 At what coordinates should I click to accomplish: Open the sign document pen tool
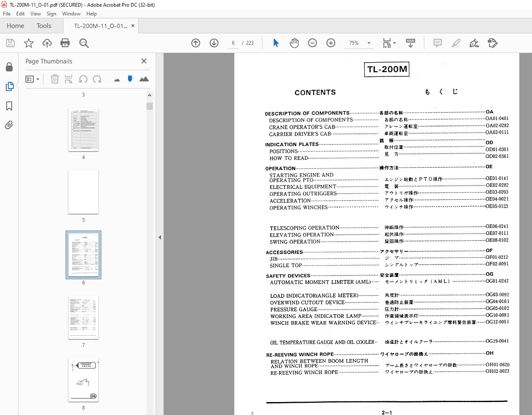[x=474, y=43]
